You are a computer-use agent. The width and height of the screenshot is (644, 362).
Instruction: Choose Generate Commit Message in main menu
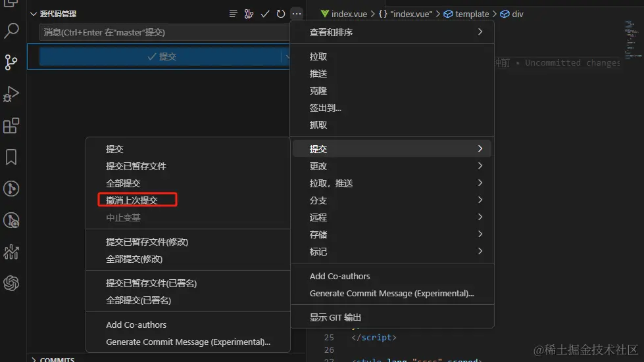click(x=392, y=294)
